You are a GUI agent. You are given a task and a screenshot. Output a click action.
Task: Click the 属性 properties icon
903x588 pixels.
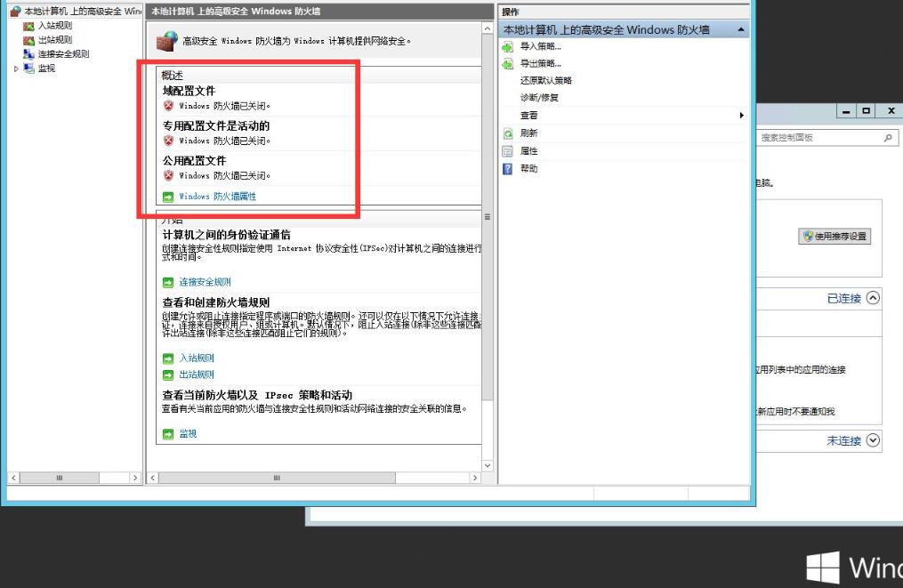508,151
